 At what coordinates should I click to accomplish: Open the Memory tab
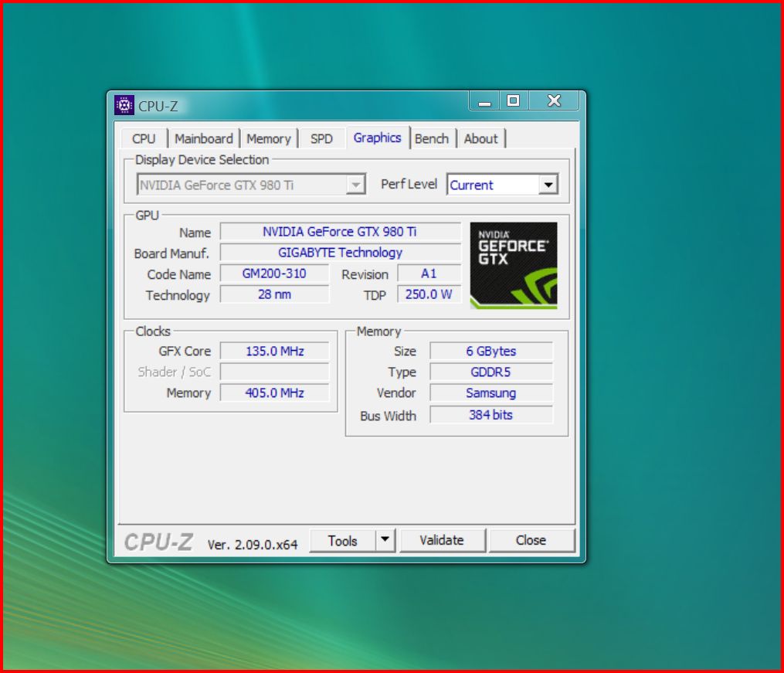[268, 139]
